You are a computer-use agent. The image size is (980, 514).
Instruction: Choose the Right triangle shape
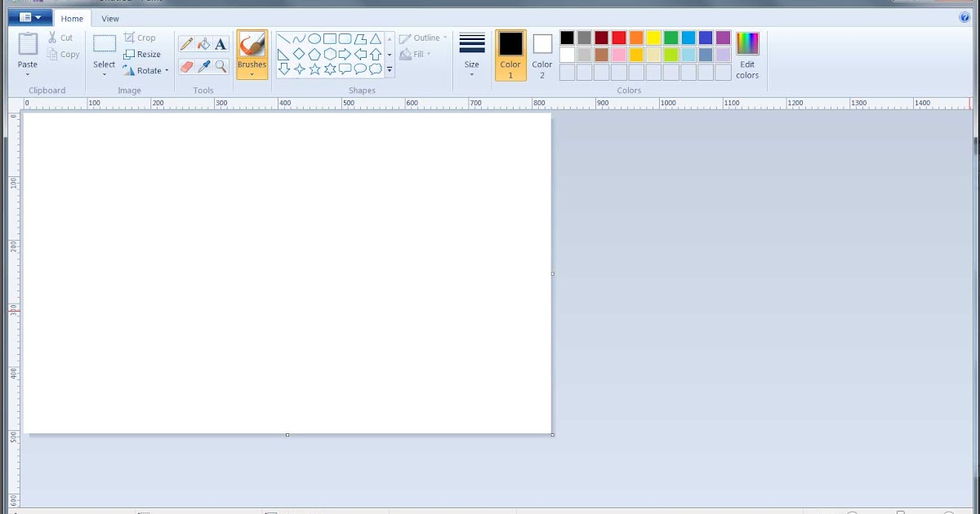(283, 55)
